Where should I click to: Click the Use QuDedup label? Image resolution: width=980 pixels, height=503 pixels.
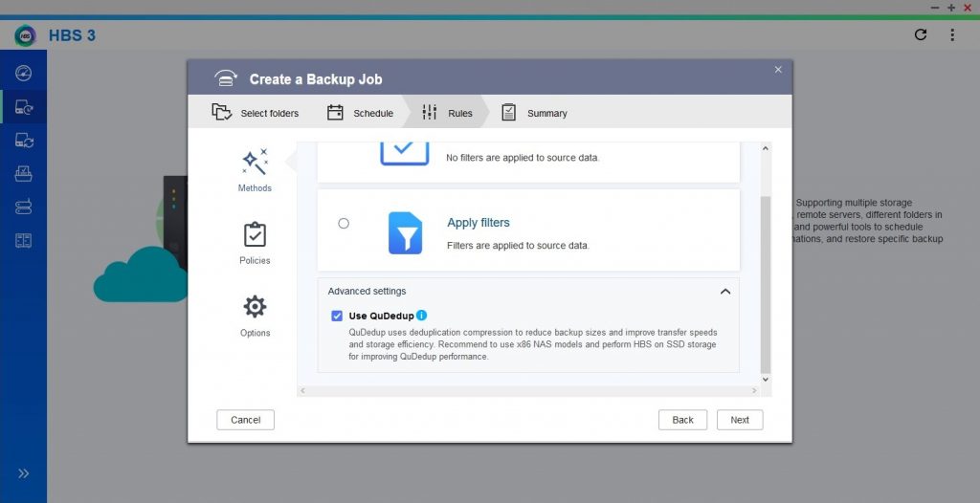(381, 317)
